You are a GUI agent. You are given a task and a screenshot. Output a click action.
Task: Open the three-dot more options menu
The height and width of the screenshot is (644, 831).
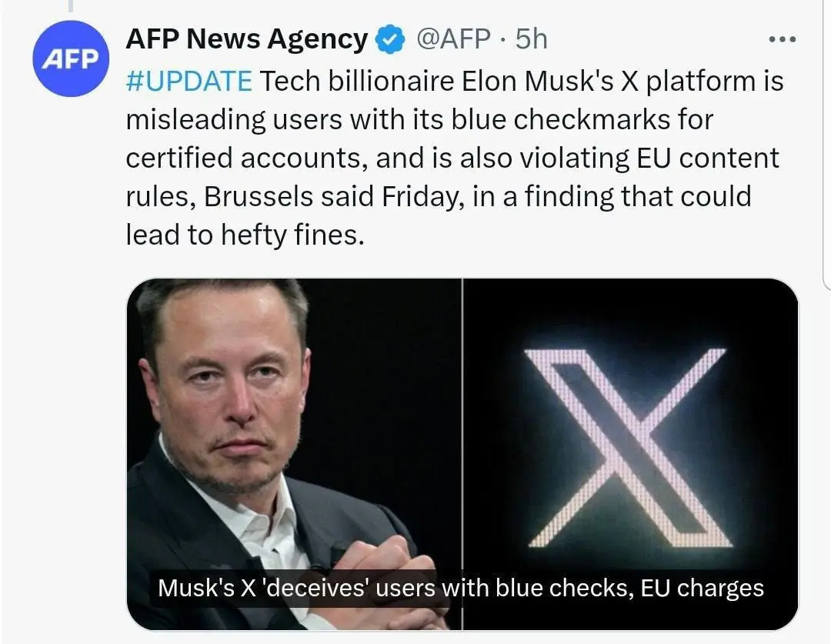tap(783, 39)
